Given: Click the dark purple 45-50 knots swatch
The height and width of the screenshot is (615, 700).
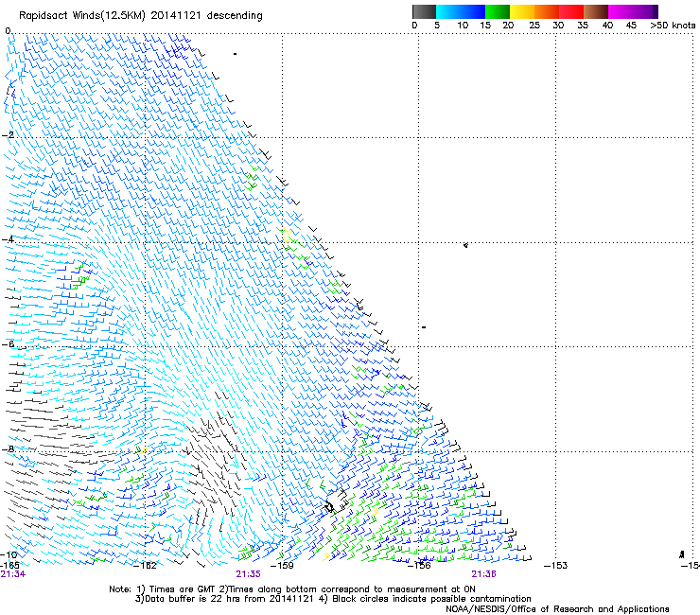Looking at the screenshot, I should pos(645,11).
